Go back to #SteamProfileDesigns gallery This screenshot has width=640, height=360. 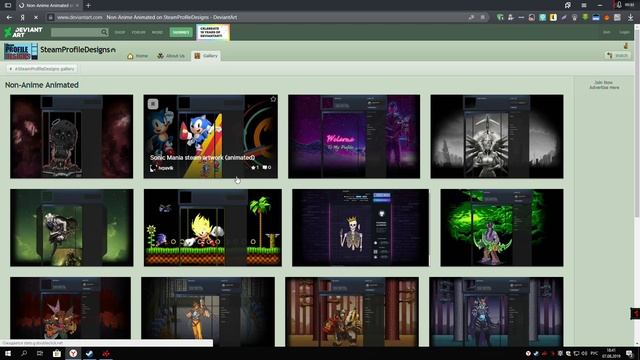[42, 69]
